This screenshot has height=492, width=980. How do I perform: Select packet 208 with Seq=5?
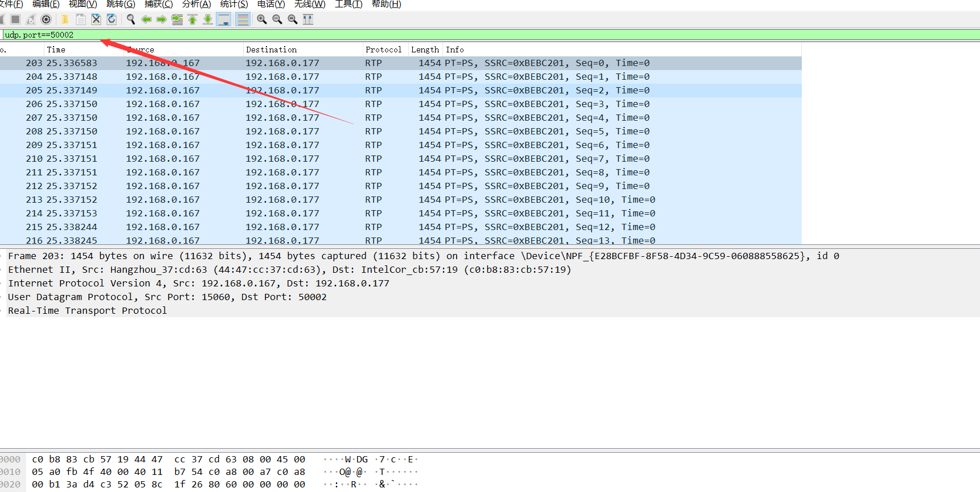[x=401, y=132]
